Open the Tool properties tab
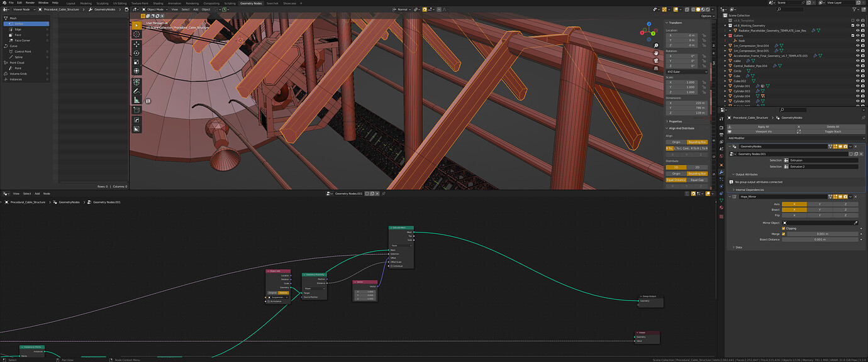Image resolution: width=868 pixels, height=362 pixels. point(721,118)
